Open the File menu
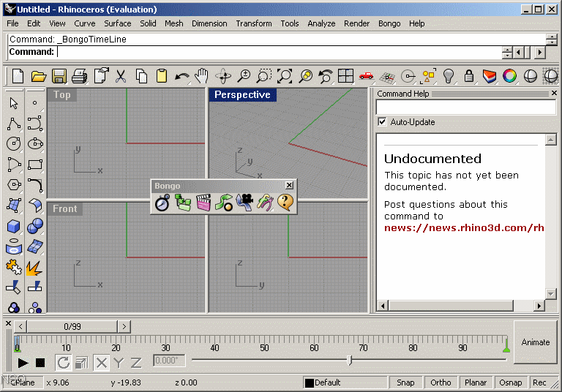Screen dimensions: 562x392 12,23
